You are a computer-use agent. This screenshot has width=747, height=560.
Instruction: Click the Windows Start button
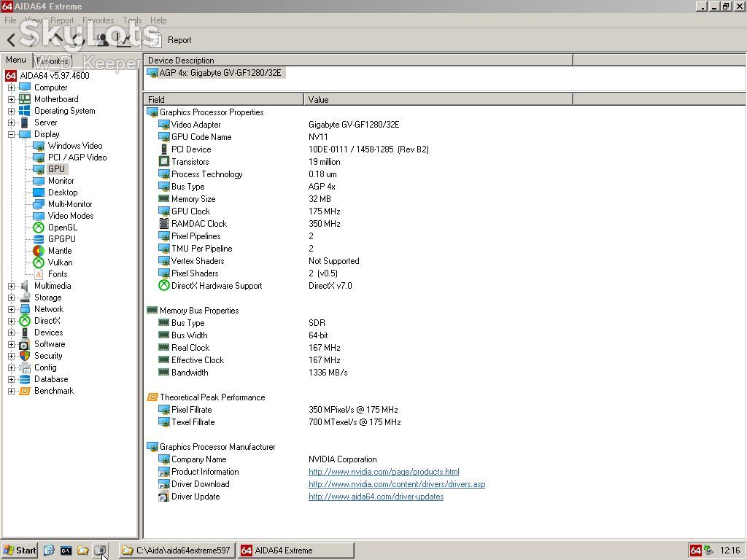point(20,551)
